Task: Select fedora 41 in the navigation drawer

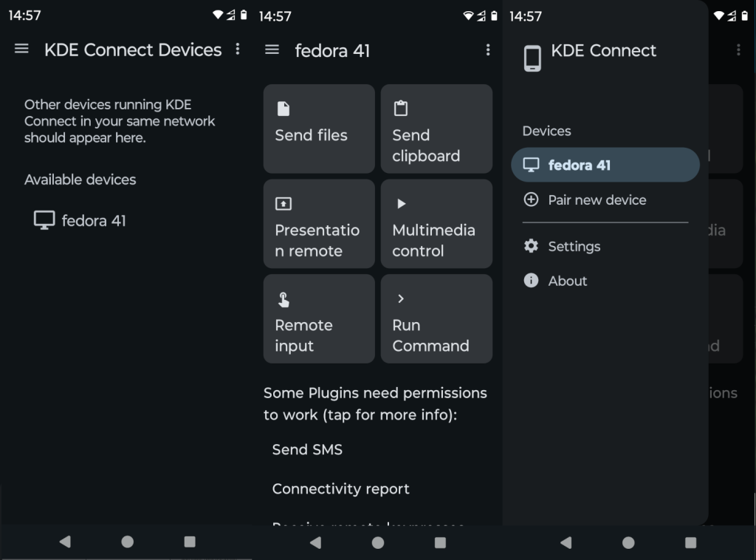Action: tap(605, 165)
